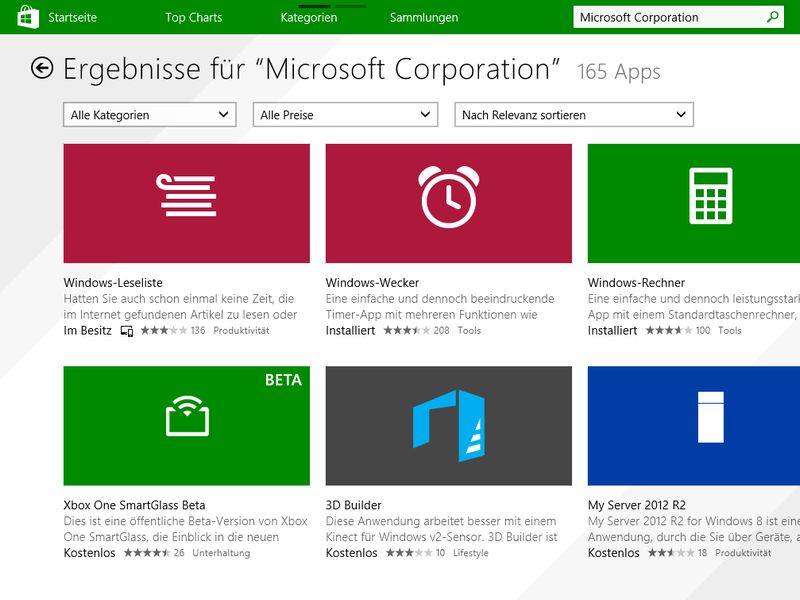This screenshot has height=600, width=800.
Task: Click the Windows-Wecker title
Action: tap(372, 283)
